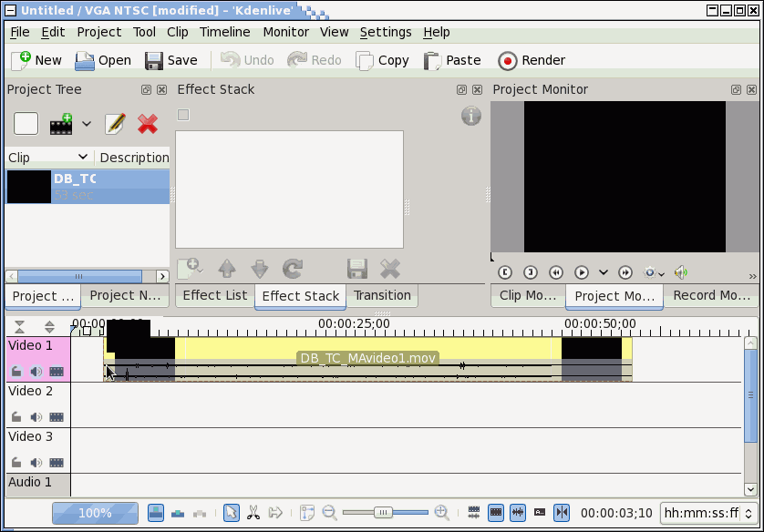Image resolution: width=764 pixels, height=532 pixels.
Task: Click the info icon in Effect Stack
Action: point(471,116)
